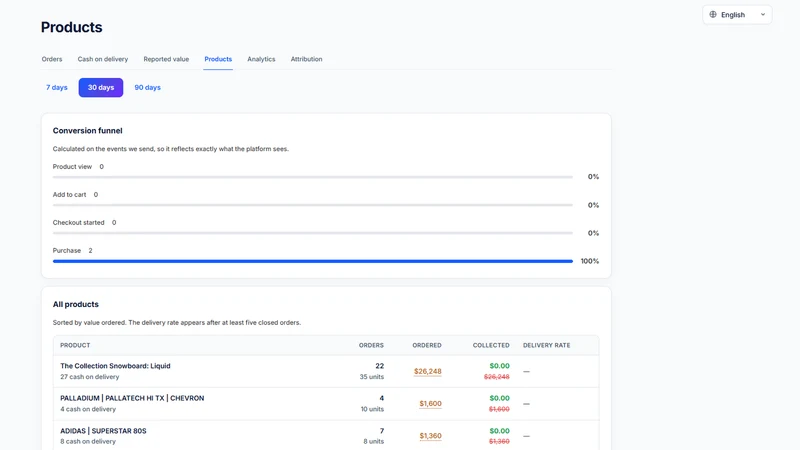Click the 8 cash on delivery text
Image resolution: width=800 pixels, height=450 pixels.
click(88, 441)
